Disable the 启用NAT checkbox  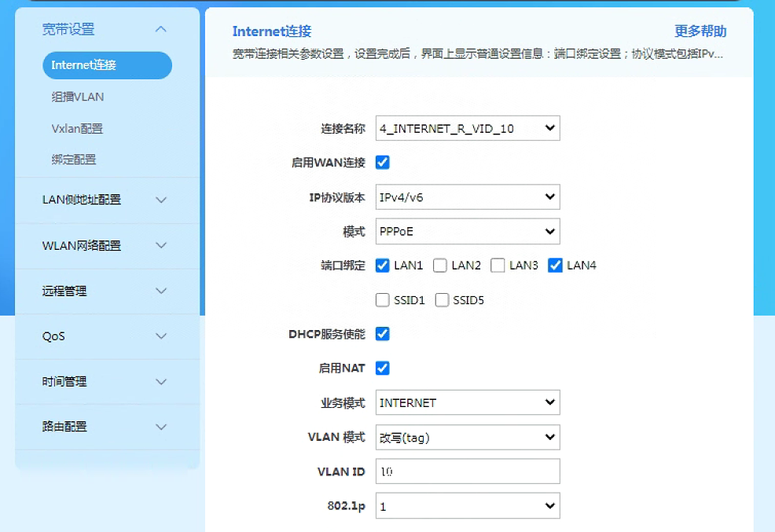[x=382, y=368]
